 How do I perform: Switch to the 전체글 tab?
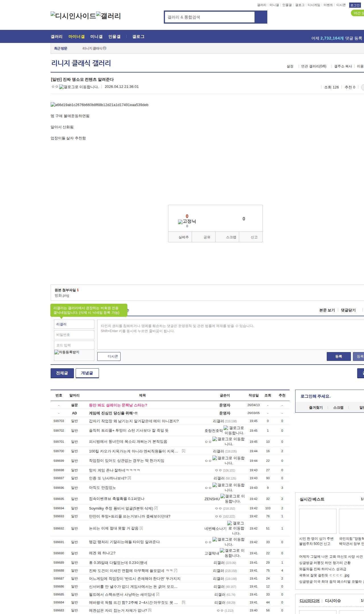[x=62, y=373]
